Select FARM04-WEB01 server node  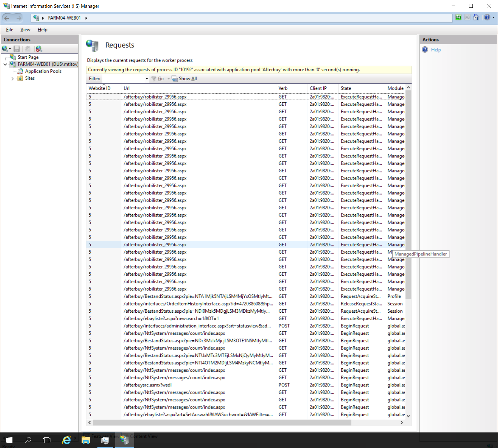(x=48, y=64)
